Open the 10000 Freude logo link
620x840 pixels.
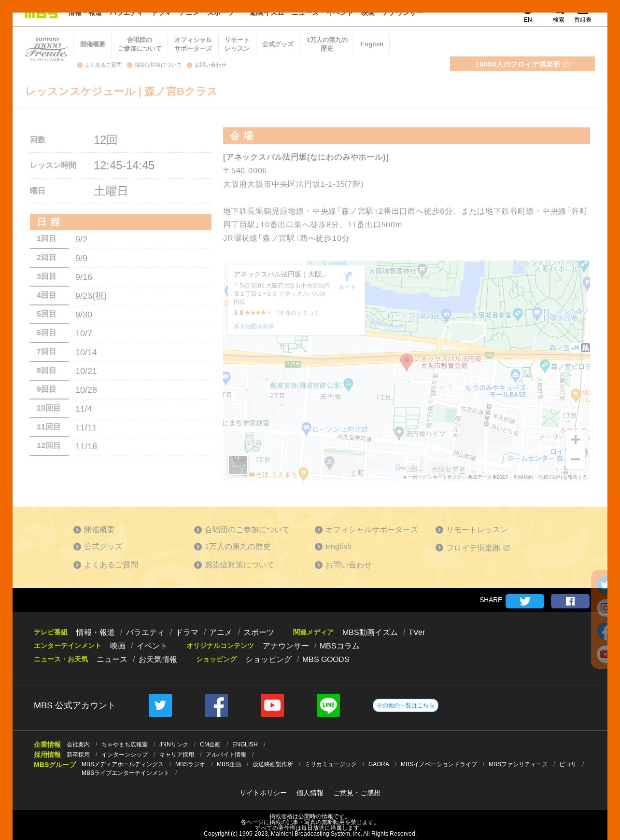(47, 49)
